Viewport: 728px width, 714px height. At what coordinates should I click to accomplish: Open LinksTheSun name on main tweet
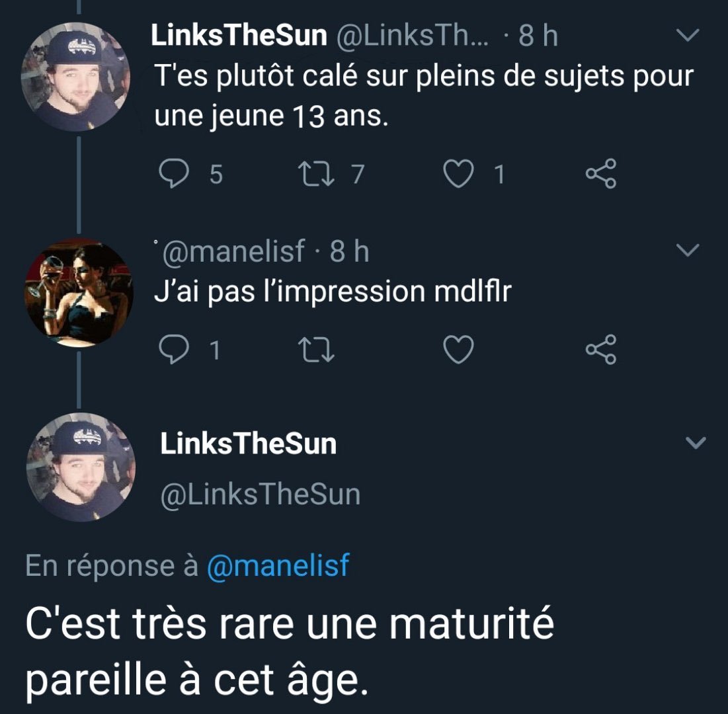point(248,444)
